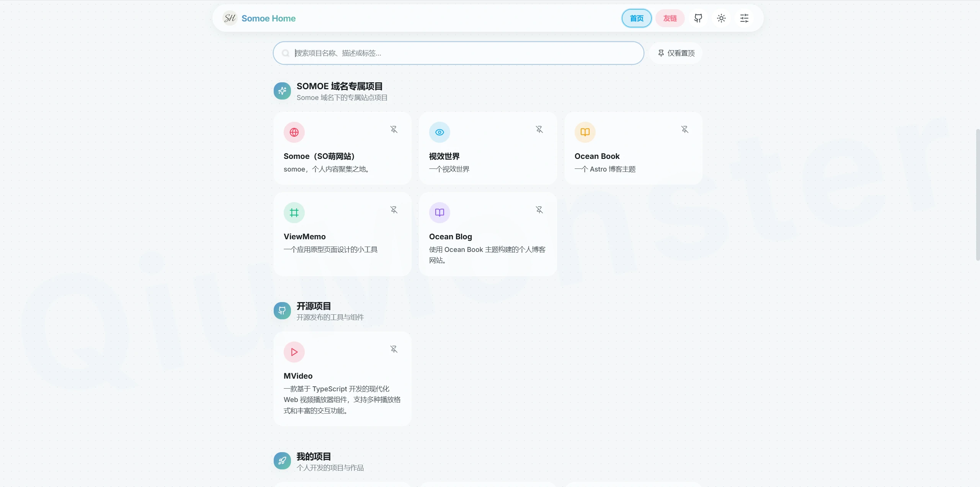Click the purple book icon on Ocean Blog
The height and width of the screenshot is (487, 980).
(439, 212)
